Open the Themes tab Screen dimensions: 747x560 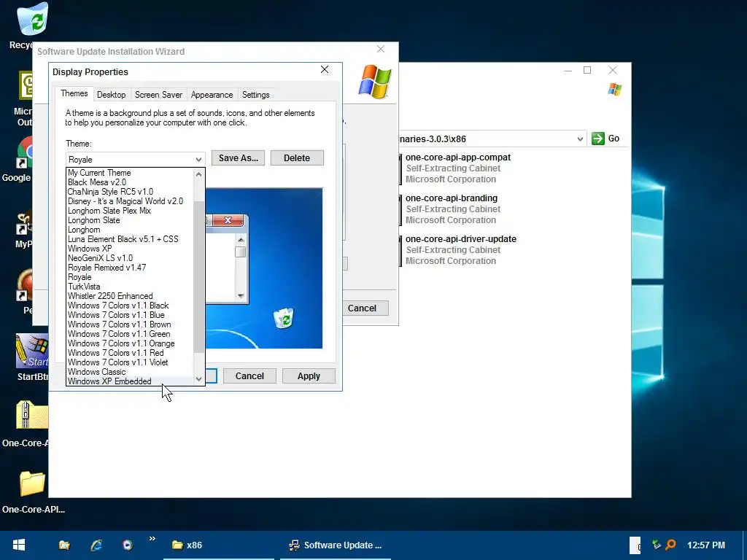pos(74,93)
